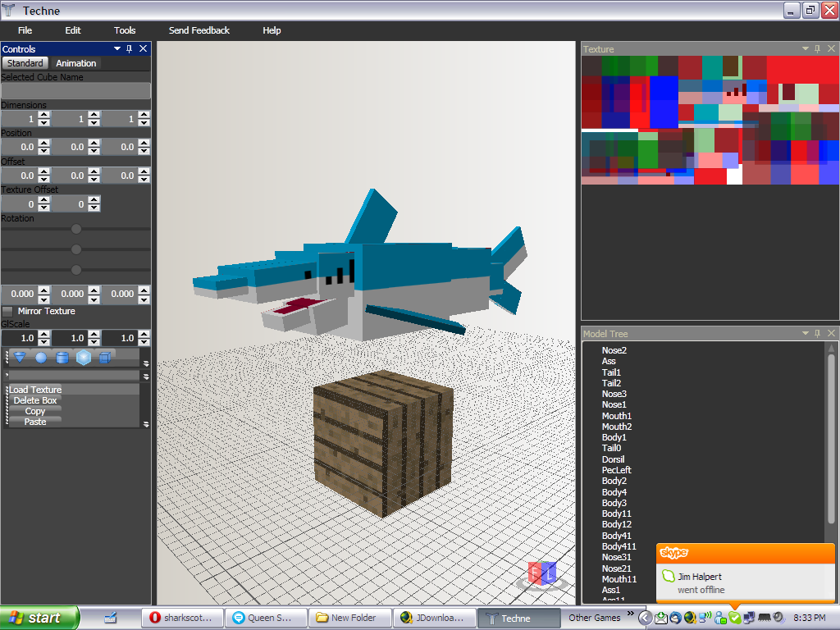Select the cube shape tool
The width and height of the screenshot is (840, 630).
(x=105, y=356)
